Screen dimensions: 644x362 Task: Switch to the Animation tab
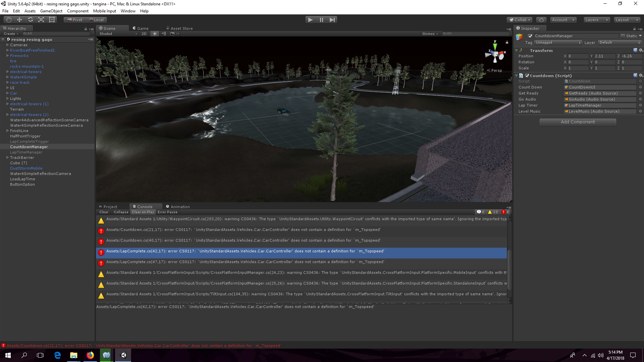(x=178, y=207)
